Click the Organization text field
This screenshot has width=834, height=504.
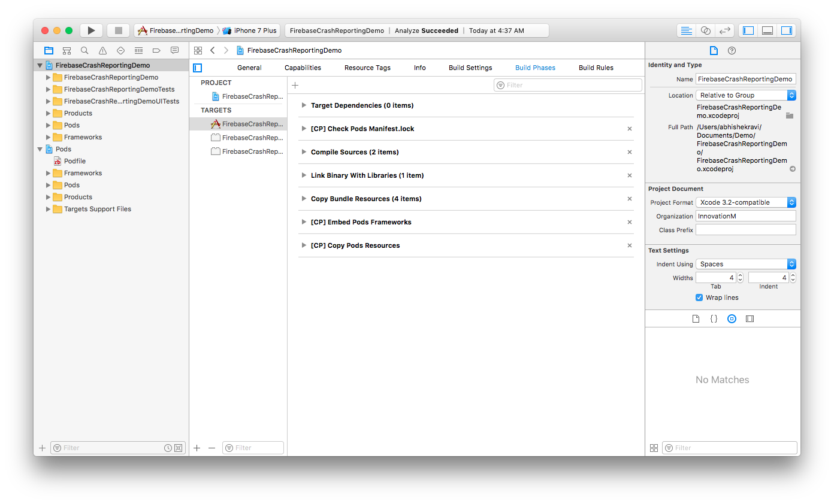pos(745,216)
